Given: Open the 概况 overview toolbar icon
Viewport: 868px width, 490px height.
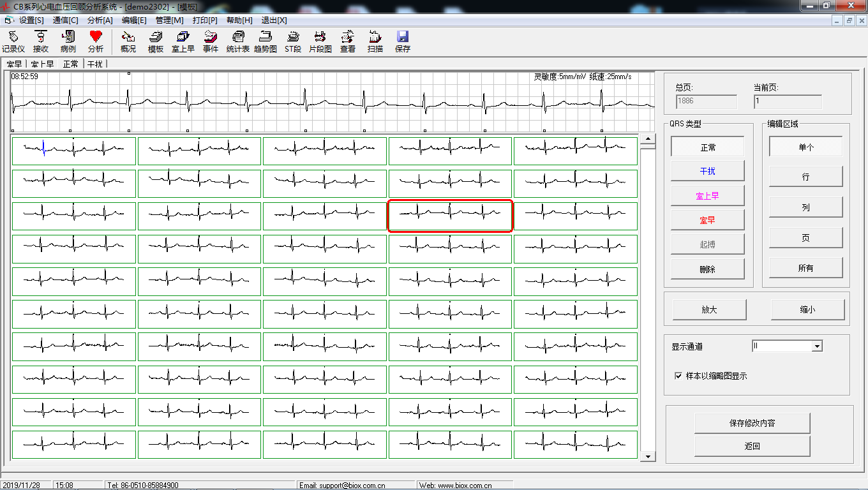Looking at the screenshot, I should pyautogui.click(x=128, y=41).
